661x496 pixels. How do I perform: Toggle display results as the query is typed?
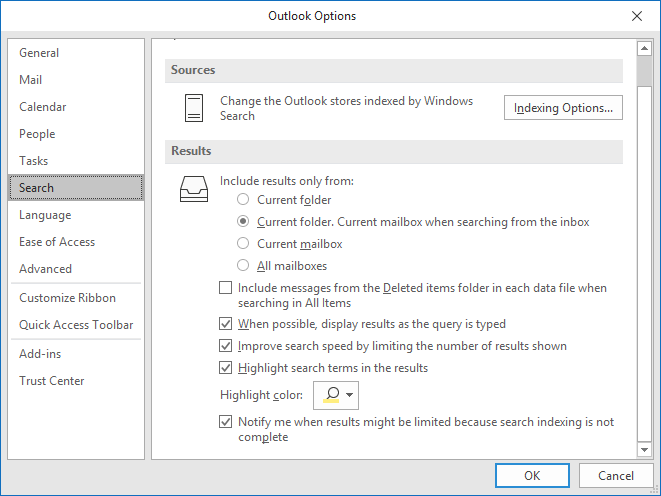coord(226,324)
